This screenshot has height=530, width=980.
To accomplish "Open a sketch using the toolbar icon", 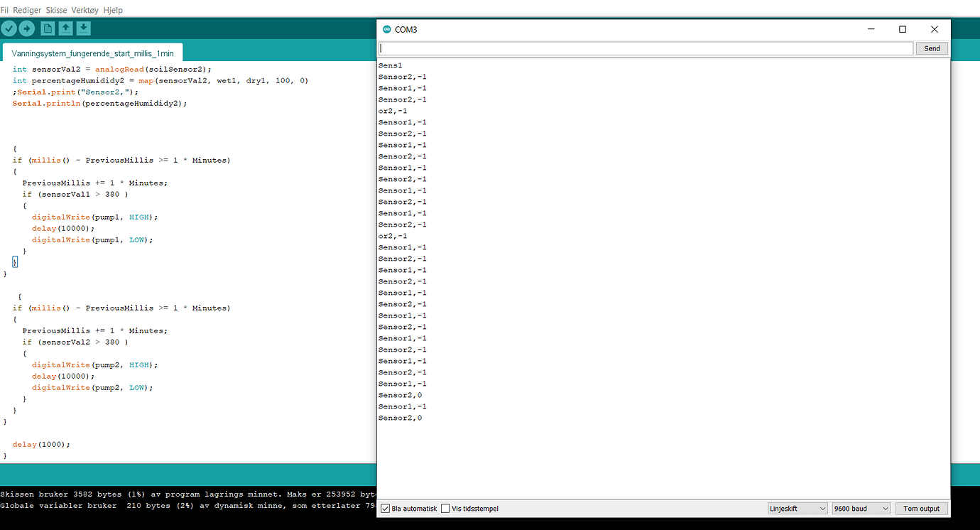I will point(65,28).
